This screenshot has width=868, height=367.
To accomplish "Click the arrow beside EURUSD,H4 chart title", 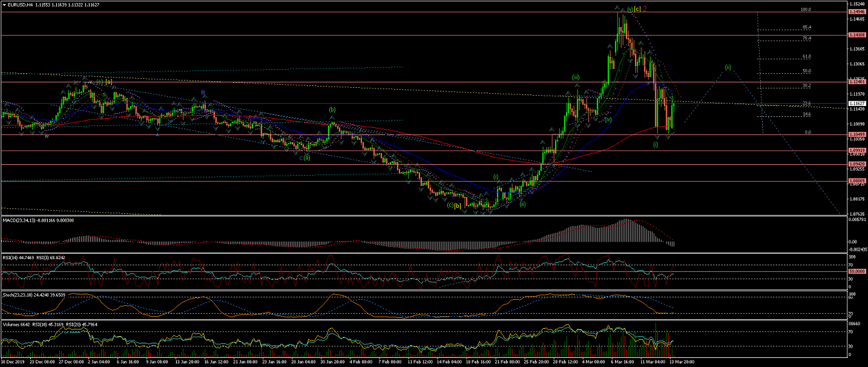I will [4, 4].
